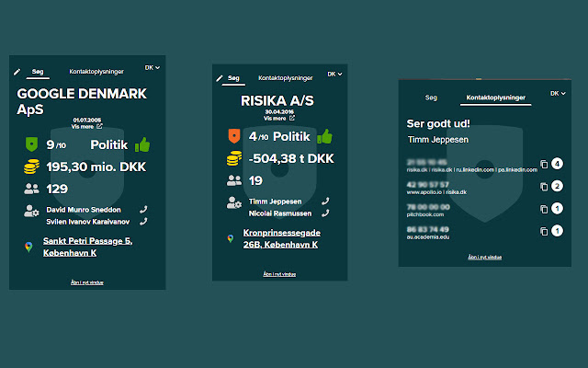The image size is (588, 368).
Task: Click the pitchbook.com source text
Action: (425, 214)
